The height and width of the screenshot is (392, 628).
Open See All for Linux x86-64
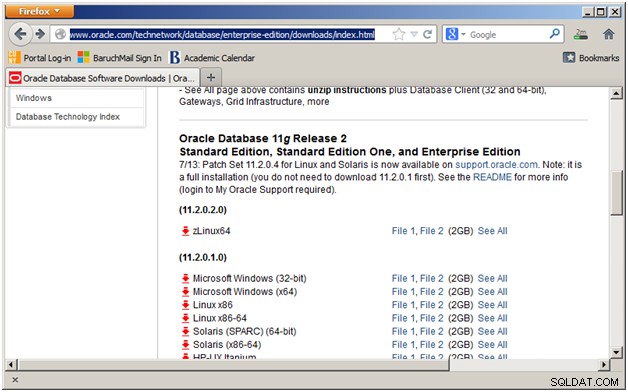click(x=493, y=318)
